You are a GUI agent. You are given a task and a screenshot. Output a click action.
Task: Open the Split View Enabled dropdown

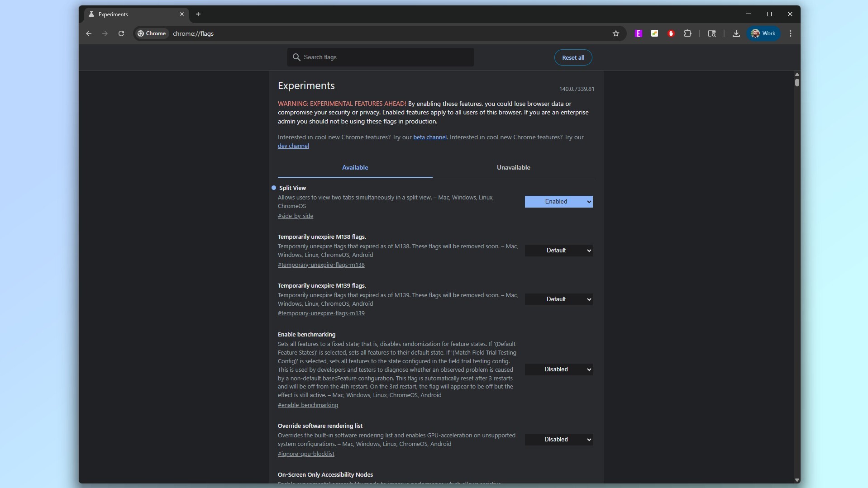[558, 202]
